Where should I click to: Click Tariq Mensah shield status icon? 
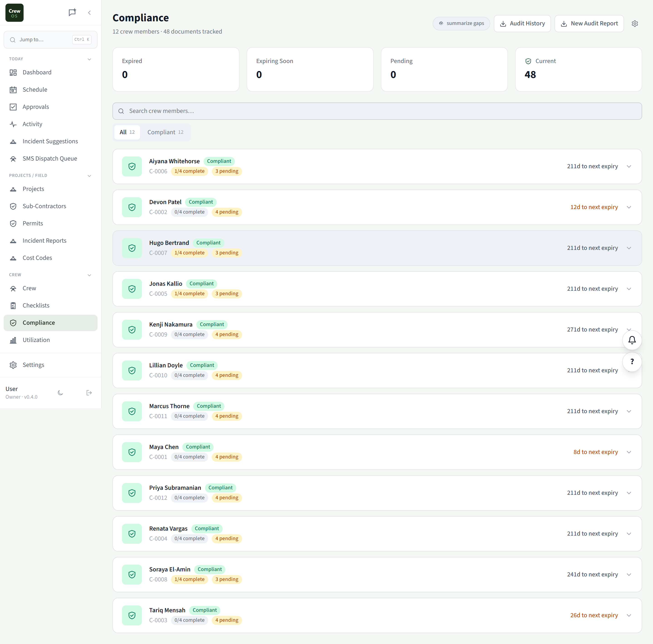(x=132, y=615)
